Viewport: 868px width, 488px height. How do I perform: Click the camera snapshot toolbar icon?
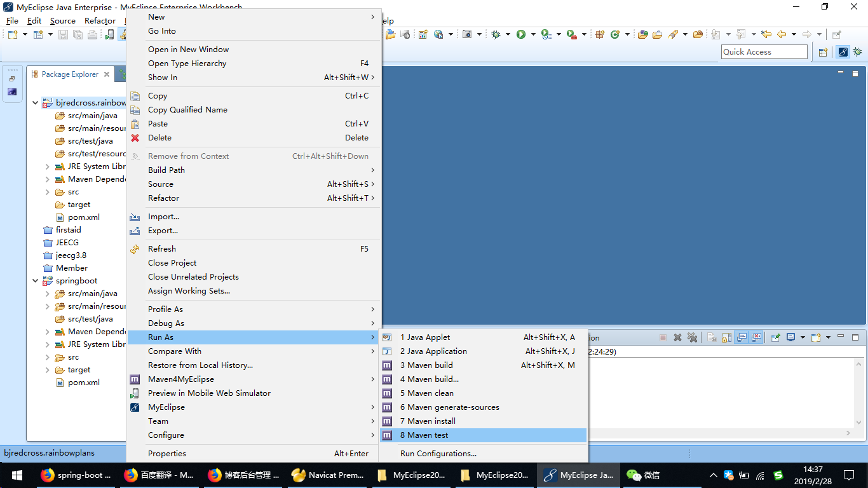[x=467, y=34]
